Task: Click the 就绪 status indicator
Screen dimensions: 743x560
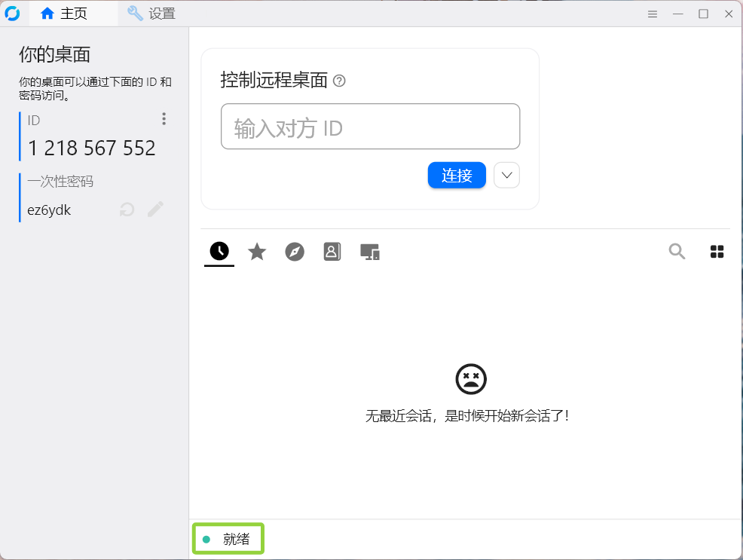Action: click(228, 539)
